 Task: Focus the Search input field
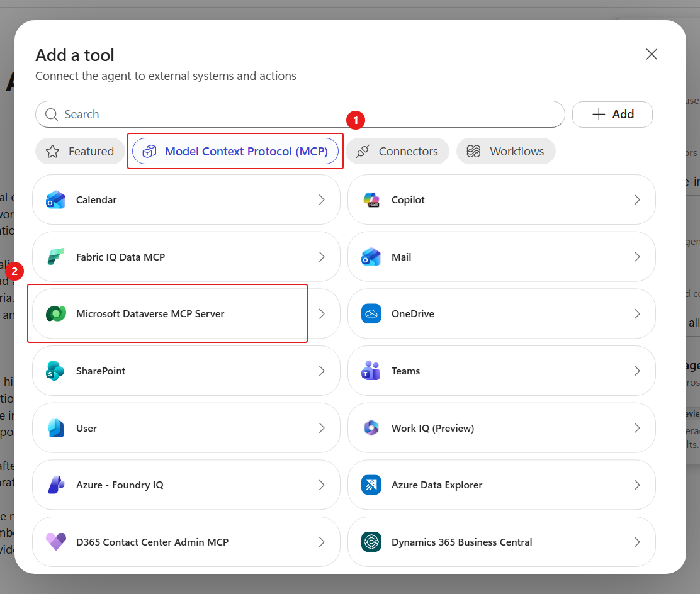pos(300,115)
